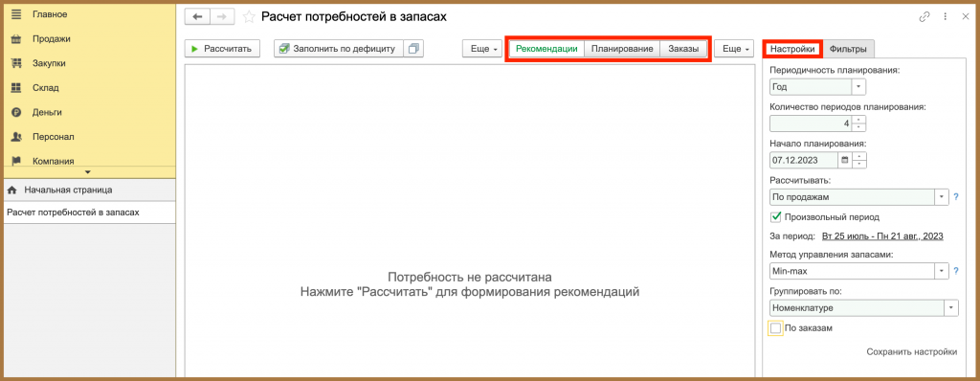980x381 pixels.
Task: Click the Min-max field
Action: (x=852, y=271)
